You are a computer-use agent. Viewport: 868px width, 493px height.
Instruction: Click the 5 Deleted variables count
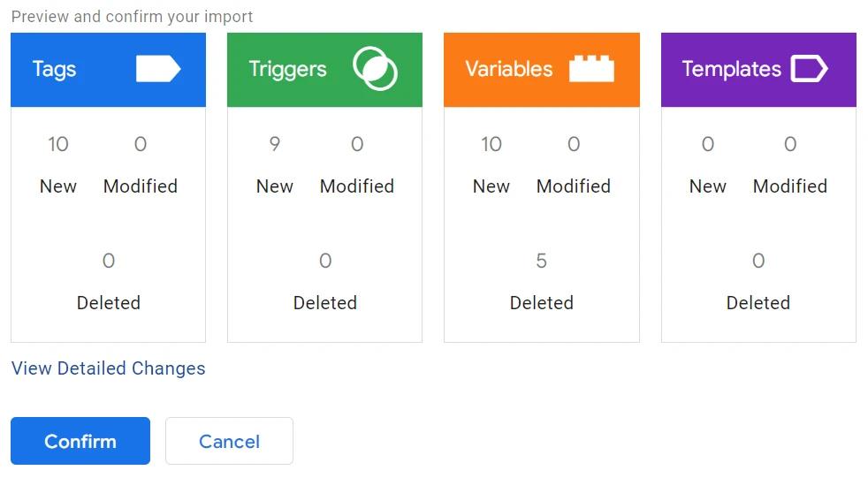tap(542, 261)
